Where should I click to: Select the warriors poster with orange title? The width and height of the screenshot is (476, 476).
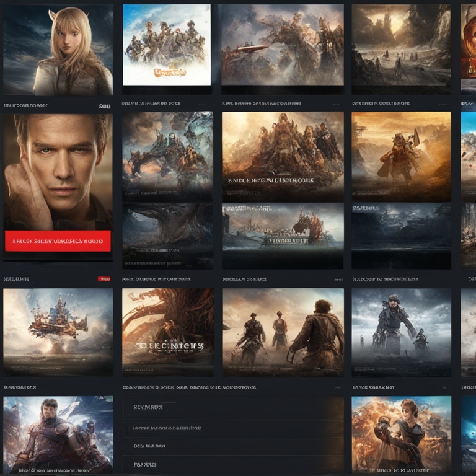(x=167, y=45)
